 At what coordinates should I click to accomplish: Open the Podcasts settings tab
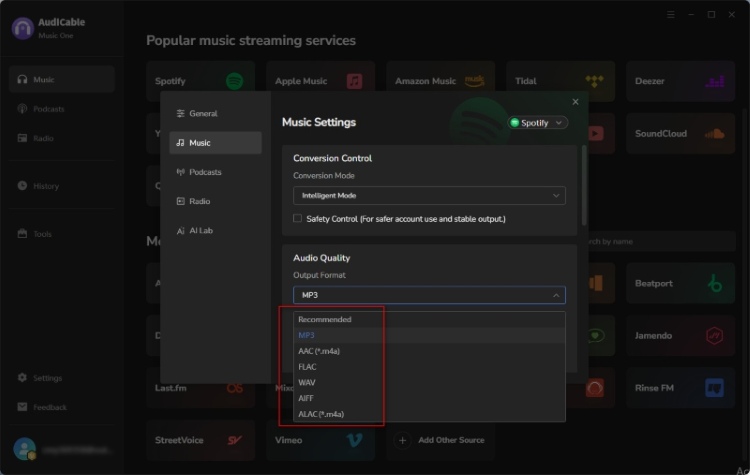[215, 172]
